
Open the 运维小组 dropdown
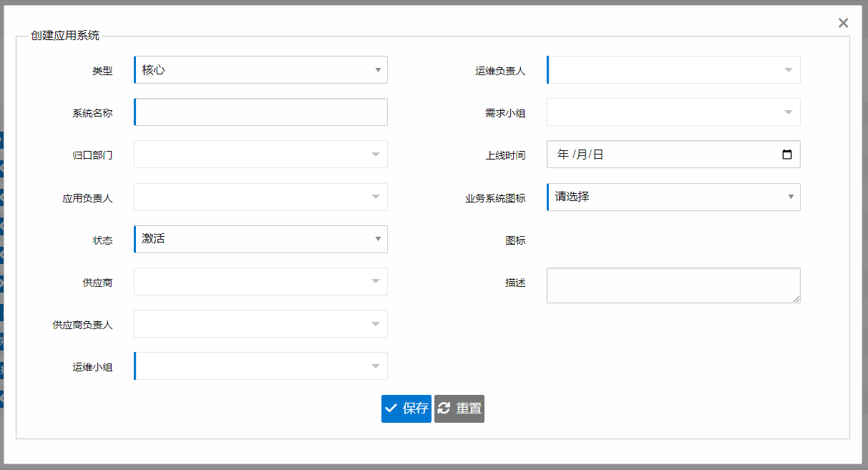pyautogui.click(x=260, y=366)
